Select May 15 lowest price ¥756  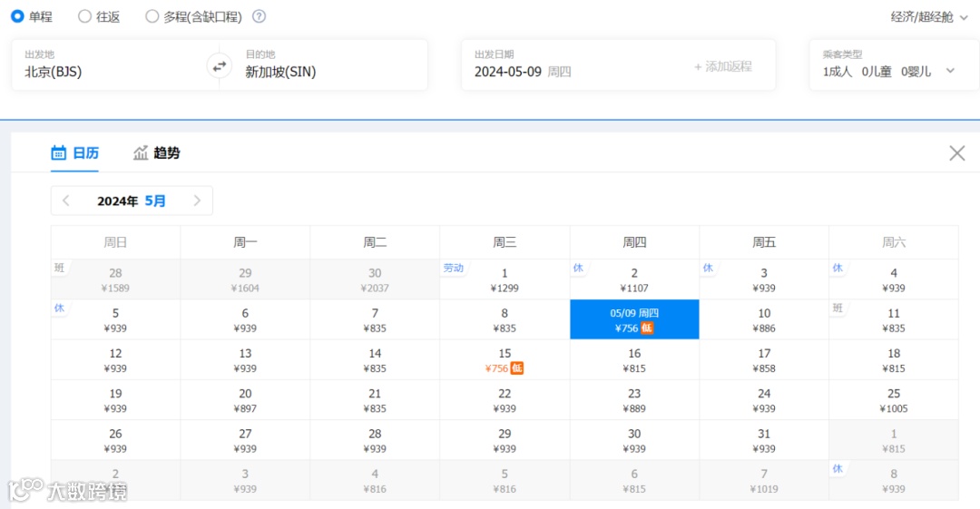point(505,359)
